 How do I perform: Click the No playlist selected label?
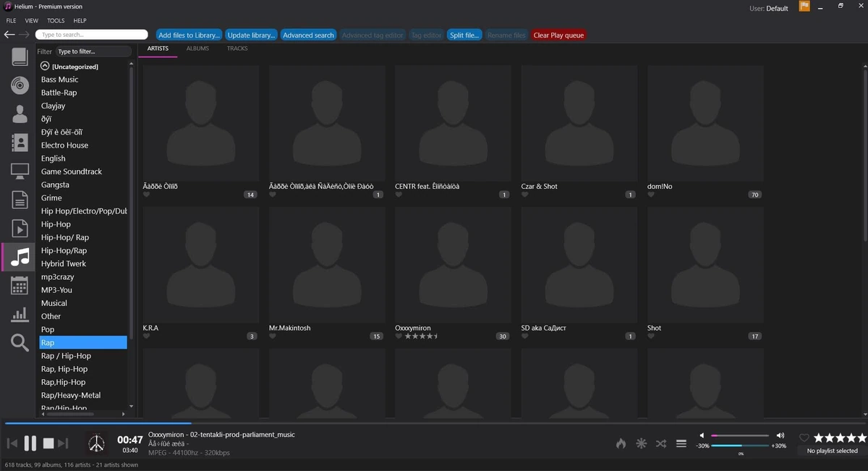point(832,451)
